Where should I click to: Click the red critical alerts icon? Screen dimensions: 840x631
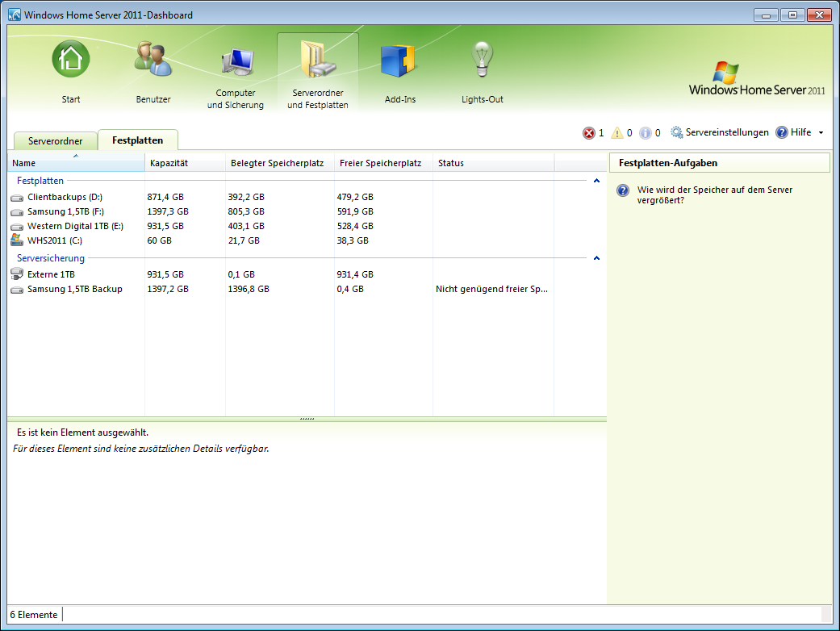[589, 133]
